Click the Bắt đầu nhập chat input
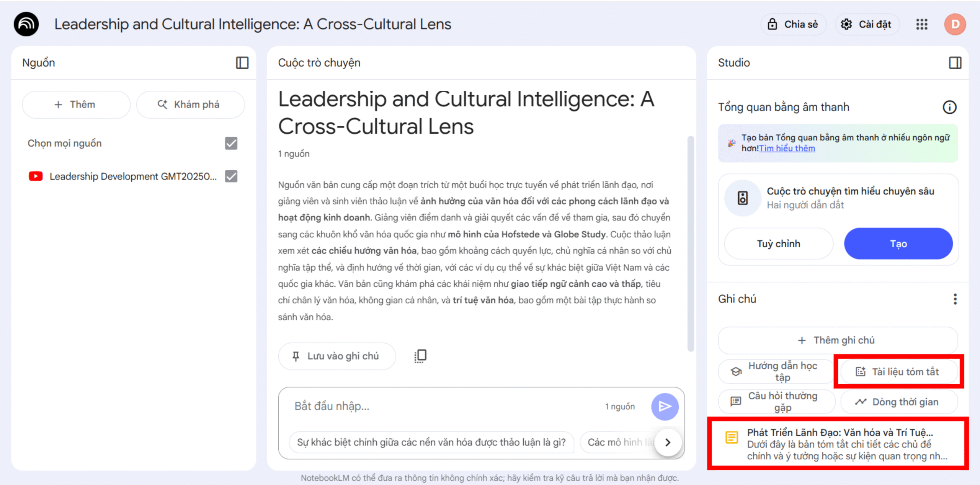 (444, 406)
